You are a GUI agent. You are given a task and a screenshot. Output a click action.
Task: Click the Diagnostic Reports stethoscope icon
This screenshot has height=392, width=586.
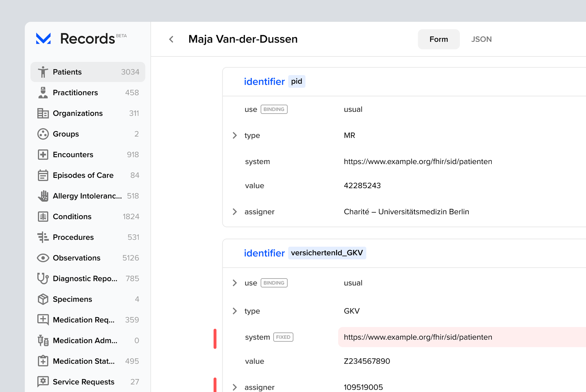[43, 278]
